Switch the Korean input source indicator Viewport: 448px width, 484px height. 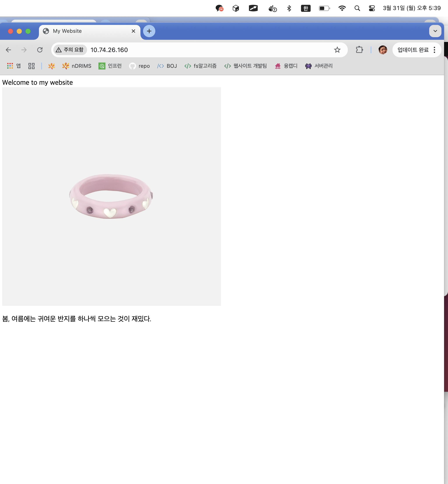click(305, 9)
